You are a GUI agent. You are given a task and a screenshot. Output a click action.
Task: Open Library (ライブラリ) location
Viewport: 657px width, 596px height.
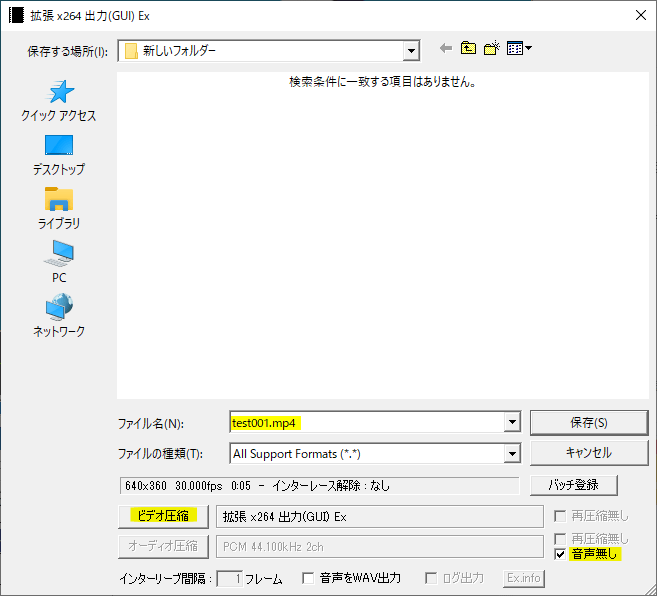coord(59,208)
